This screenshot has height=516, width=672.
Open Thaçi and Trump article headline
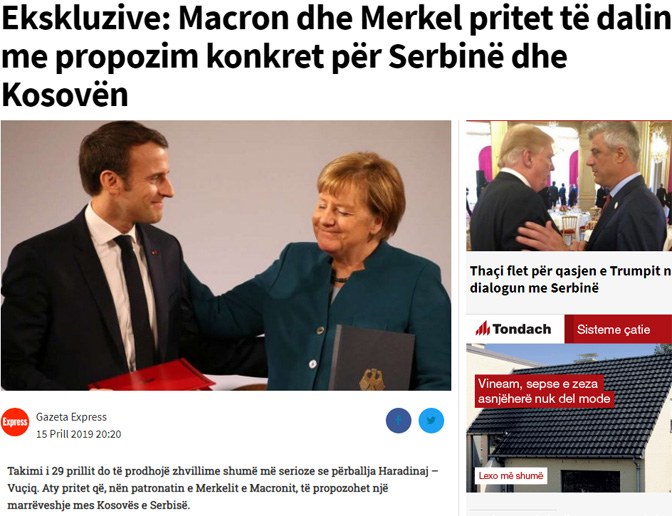click(x=570, y=279)
